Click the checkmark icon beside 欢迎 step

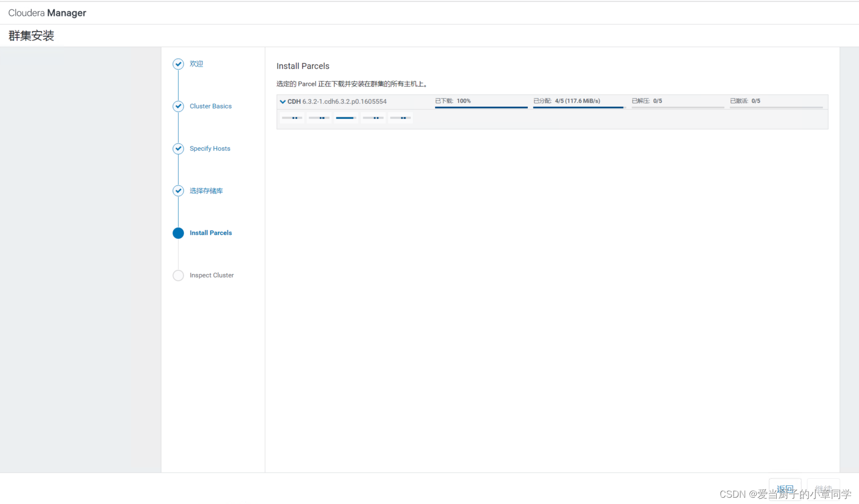coord(178,64)
